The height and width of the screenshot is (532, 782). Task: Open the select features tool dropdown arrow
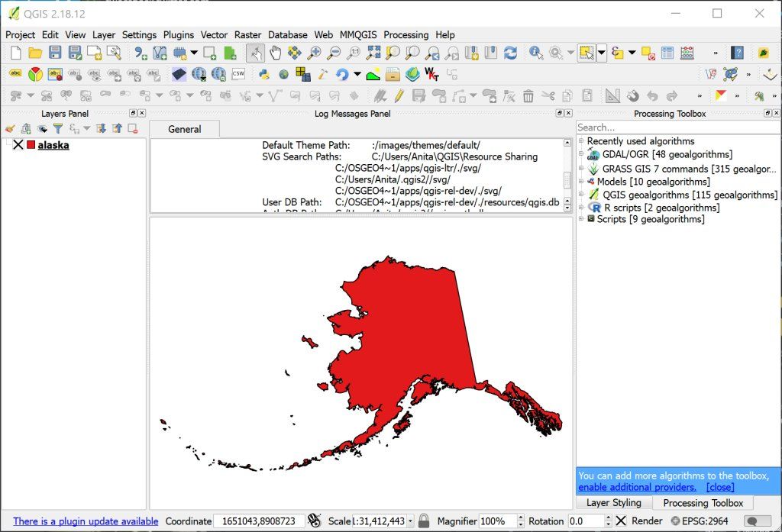tap(602, 53)
